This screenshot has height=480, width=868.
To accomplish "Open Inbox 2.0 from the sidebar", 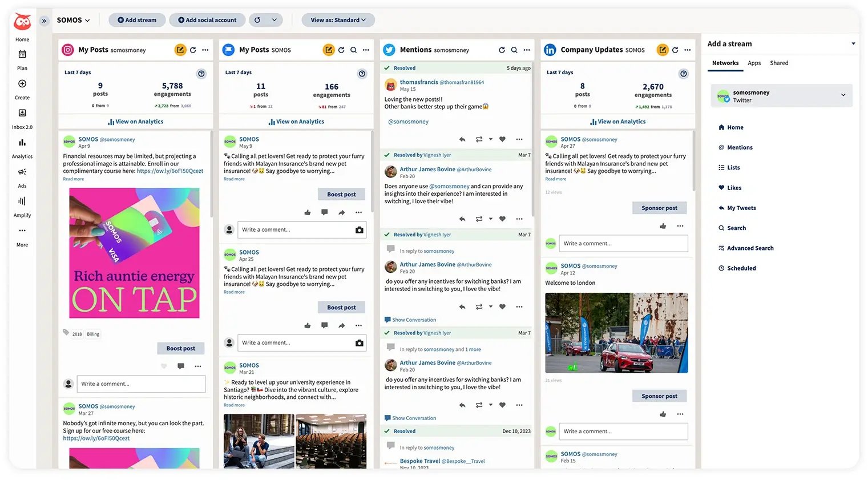I will click(x=22, y=114).
